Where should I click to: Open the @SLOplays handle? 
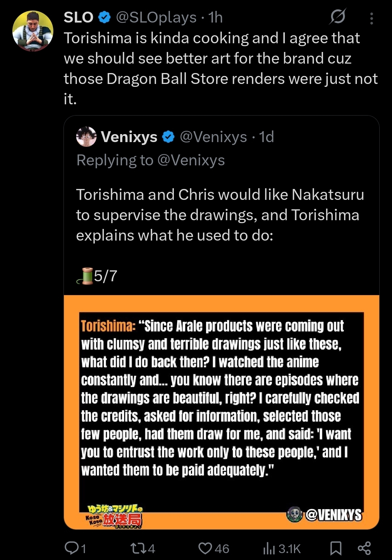[156, 17]
